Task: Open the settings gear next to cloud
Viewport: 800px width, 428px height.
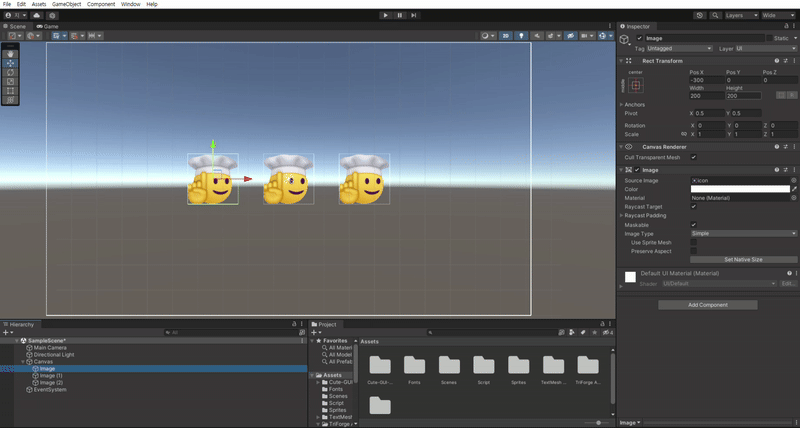Action: point(52,15)
